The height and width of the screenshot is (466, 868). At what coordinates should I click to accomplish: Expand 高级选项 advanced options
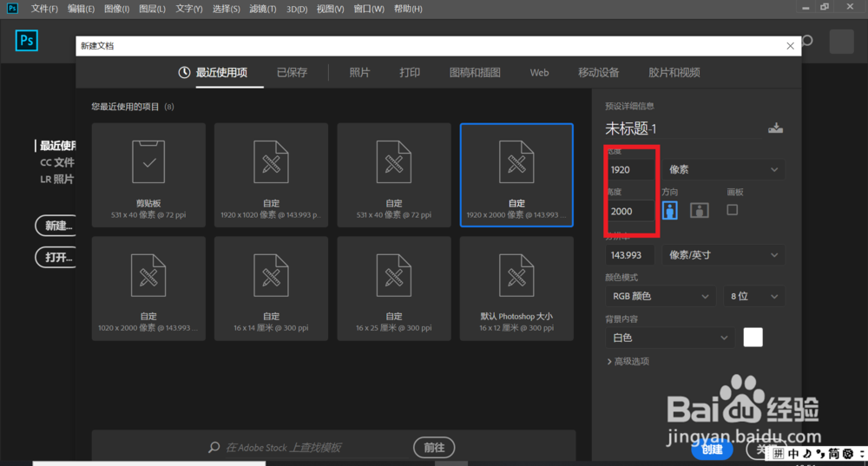(x=628, y=361)
